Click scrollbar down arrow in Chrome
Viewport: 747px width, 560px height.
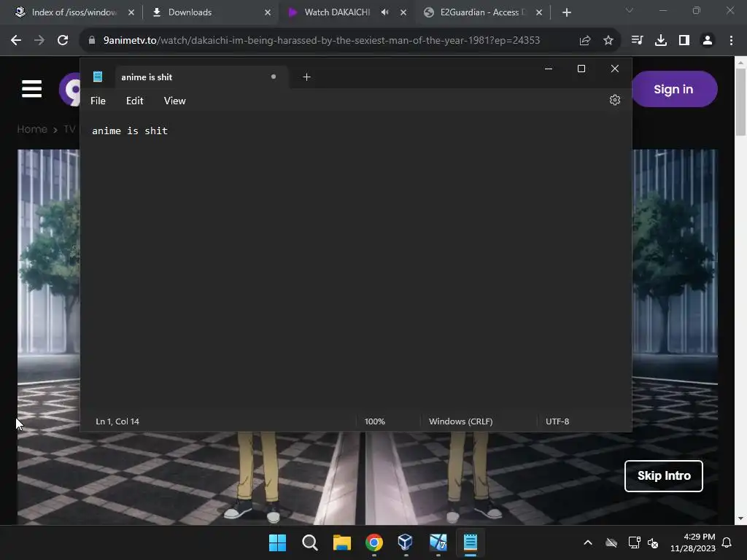pyautogui.click(x=741, y=518)
